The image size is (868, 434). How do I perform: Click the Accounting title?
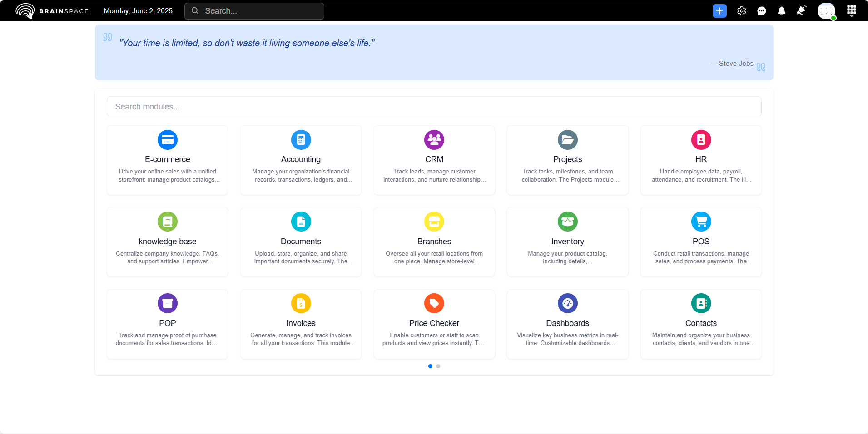point(301,159)
